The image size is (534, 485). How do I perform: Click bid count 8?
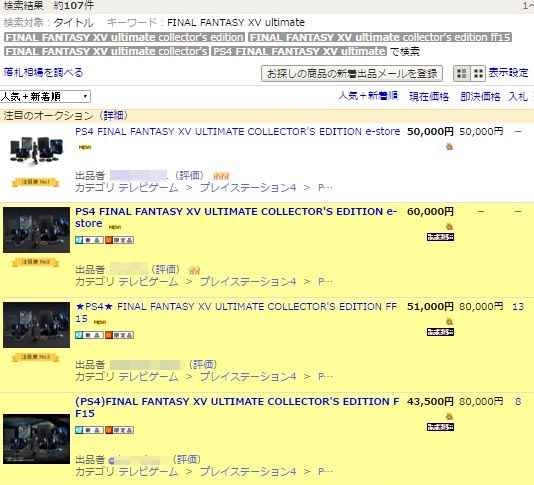[x=518, y=402]
